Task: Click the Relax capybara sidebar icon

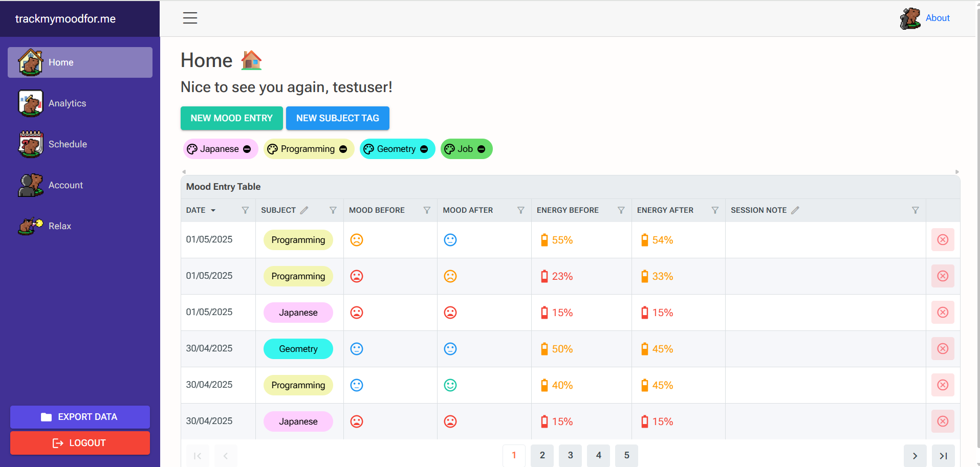Action: coord(31,226)
